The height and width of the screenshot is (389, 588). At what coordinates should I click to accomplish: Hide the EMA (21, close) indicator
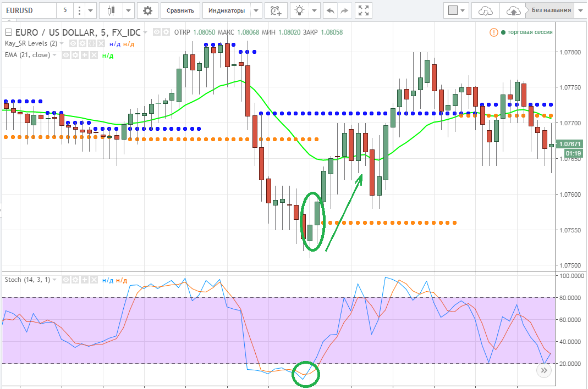(x=65, y=55)
